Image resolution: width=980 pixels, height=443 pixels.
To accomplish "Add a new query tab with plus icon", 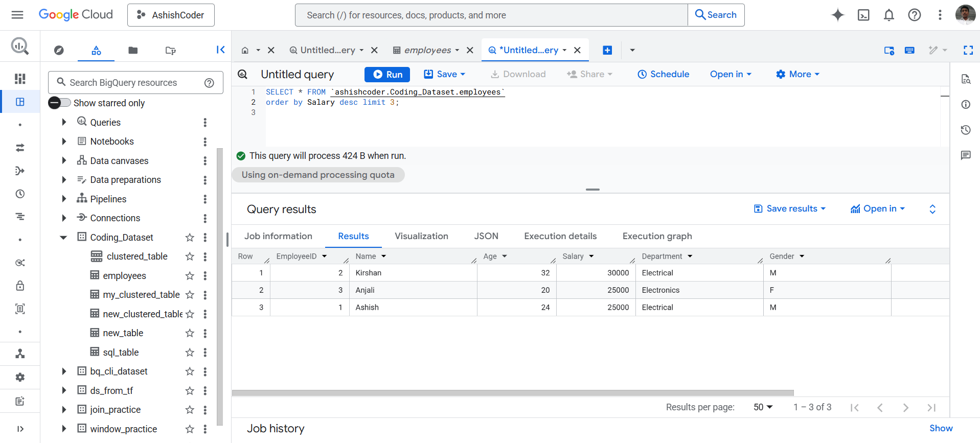I will pos(607,50).
